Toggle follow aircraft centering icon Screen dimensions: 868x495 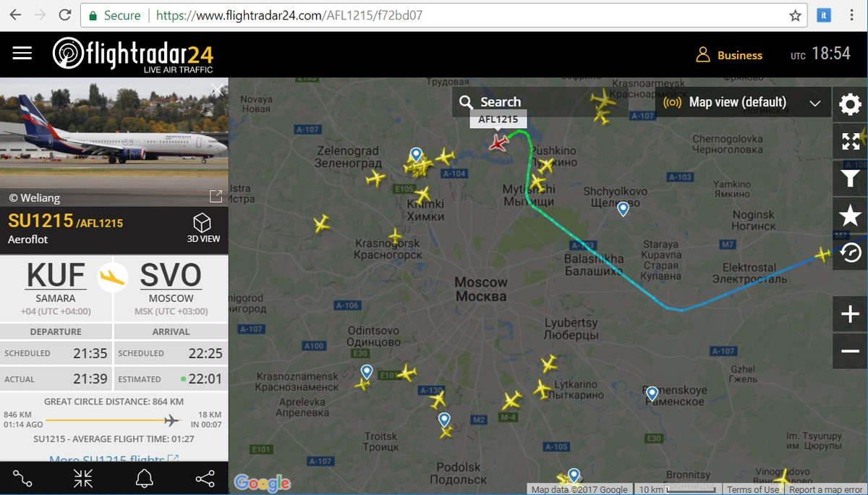(x=83, y=478)
